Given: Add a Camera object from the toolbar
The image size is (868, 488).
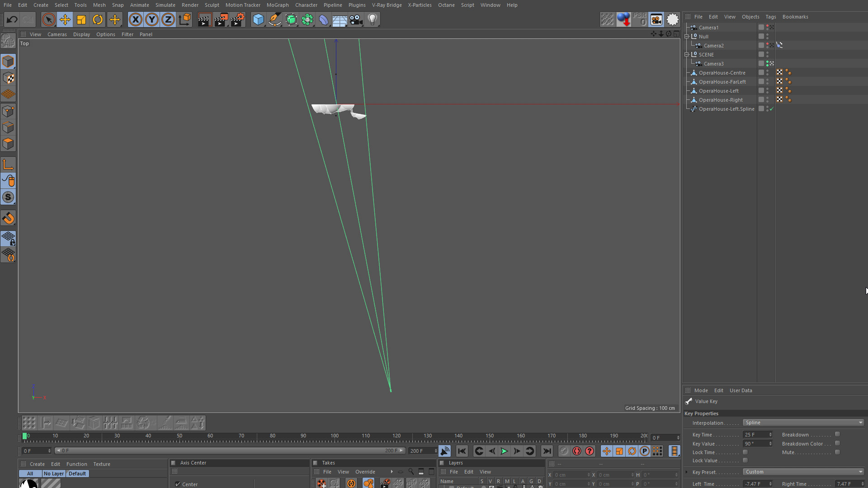Looking at the screenshot, I should (x=356, y=19).
